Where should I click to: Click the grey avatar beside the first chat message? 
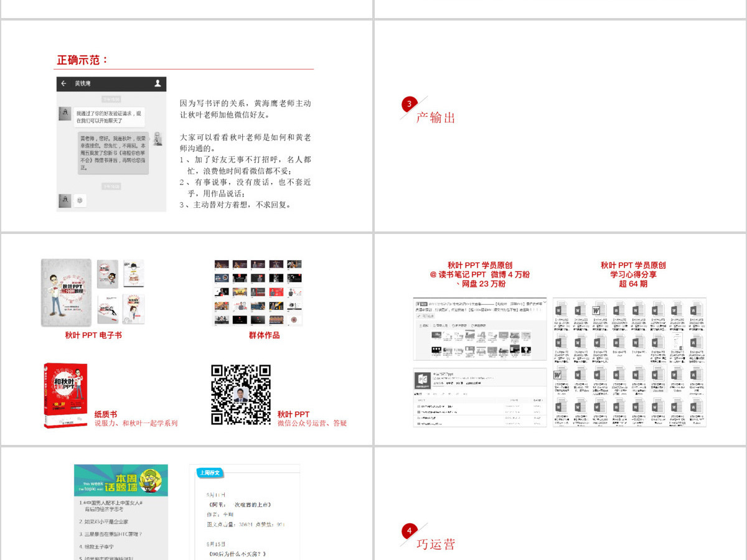point(64,113)
